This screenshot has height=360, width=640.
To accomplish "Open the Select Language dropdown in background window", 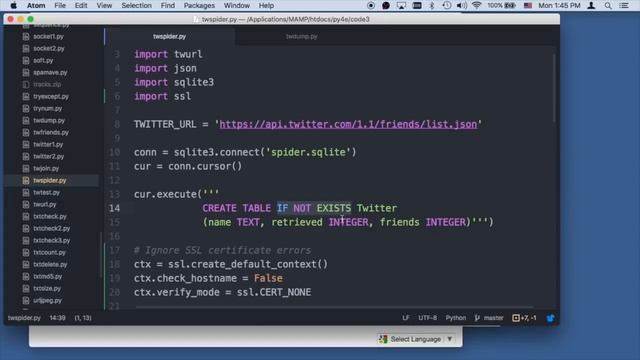I will tap(416, 339).
